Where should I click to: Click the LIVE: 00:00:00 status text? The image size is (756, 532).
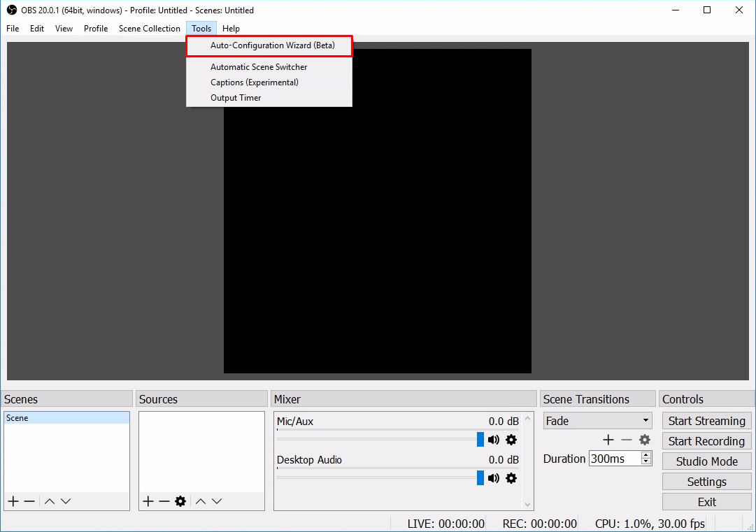tap(446, 524)
